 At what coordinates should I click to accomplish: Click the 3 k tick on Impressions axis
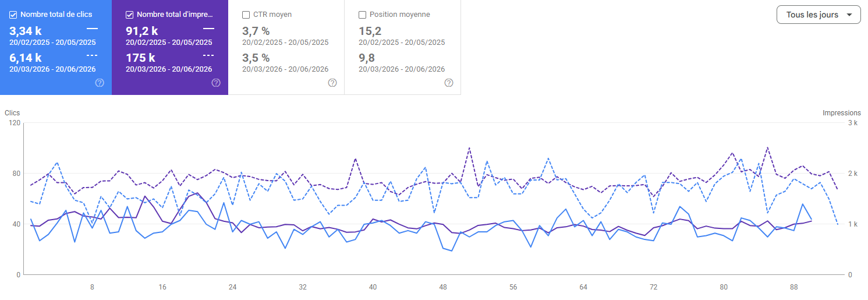pos(853,123)
